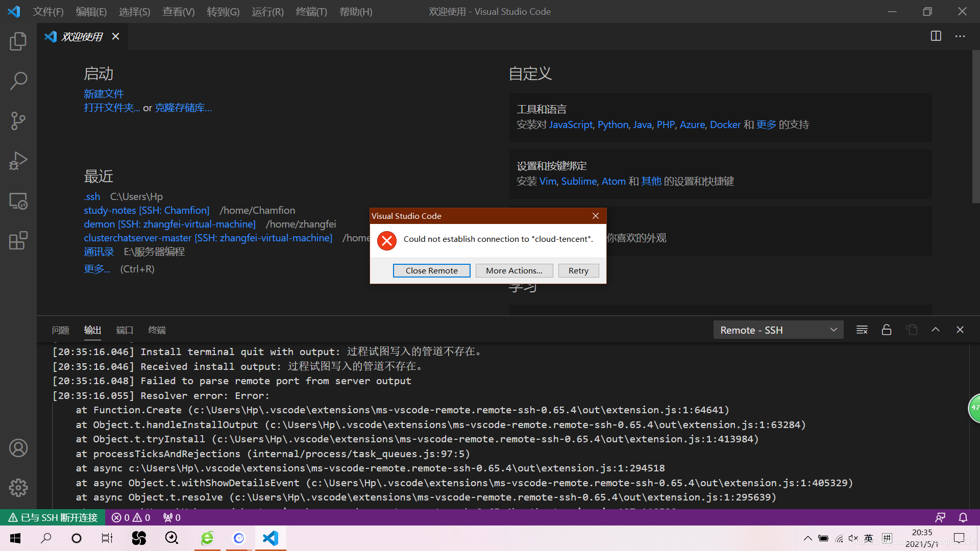
Task: Open Run and Debug view
Action: point(18,161)
